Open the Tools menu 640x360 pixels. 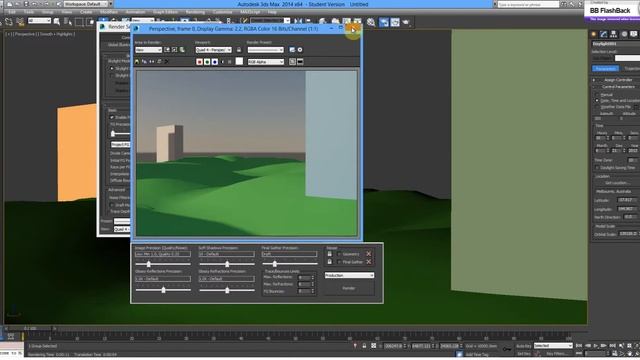29,12
